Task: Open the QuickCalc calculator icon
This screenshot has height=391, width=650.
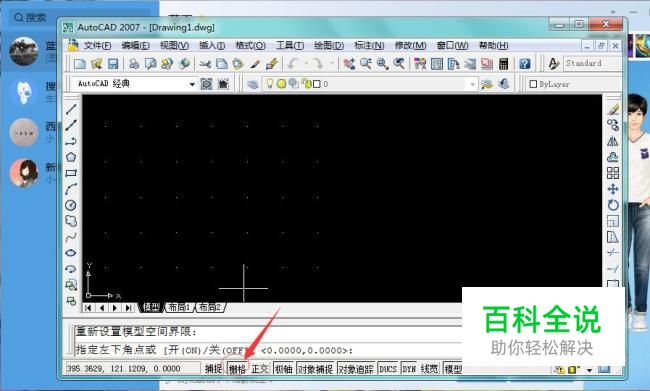Action: point(503,64)
